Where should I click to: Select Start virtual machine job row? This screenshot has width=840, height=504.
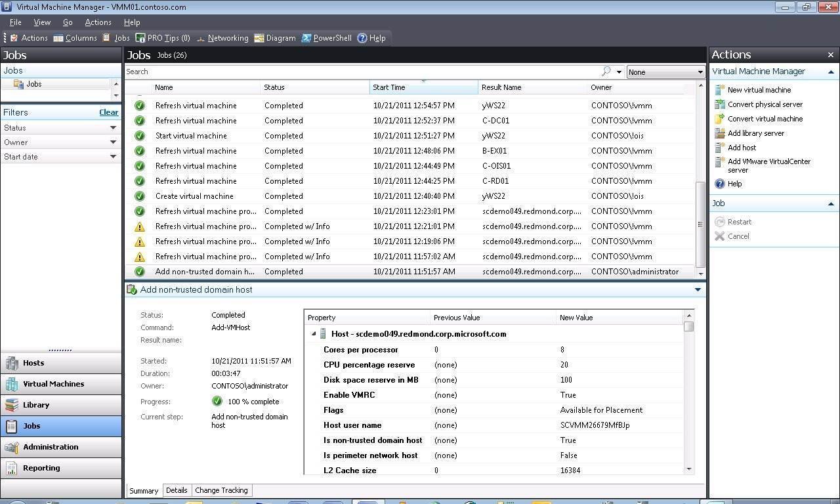(410, 136)
